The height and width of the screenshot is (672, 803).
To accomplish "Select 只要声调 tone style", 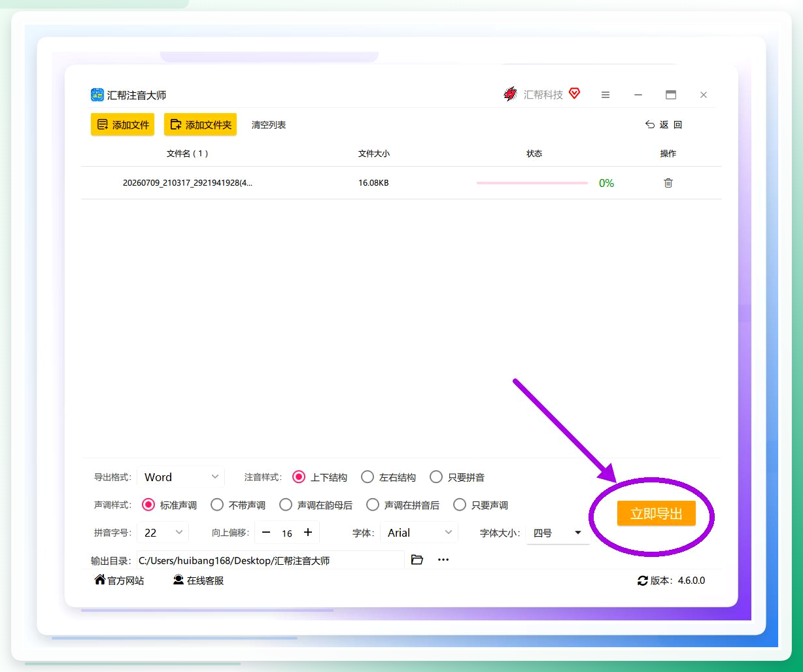I will 481,505.
